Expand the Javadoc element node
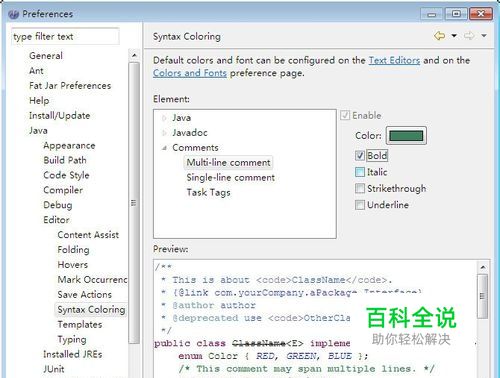The height and width of the screenshot is (378, 500). click(164, 133)
